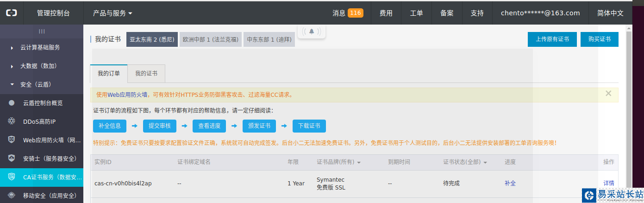Follow the Web应用防火墙 link in banner

[128, 95]
